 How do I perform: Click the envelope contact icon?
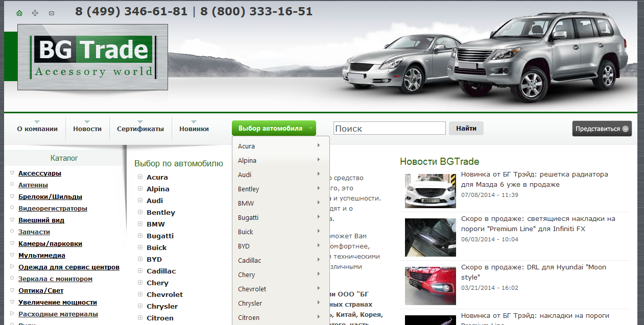[52, 13]
